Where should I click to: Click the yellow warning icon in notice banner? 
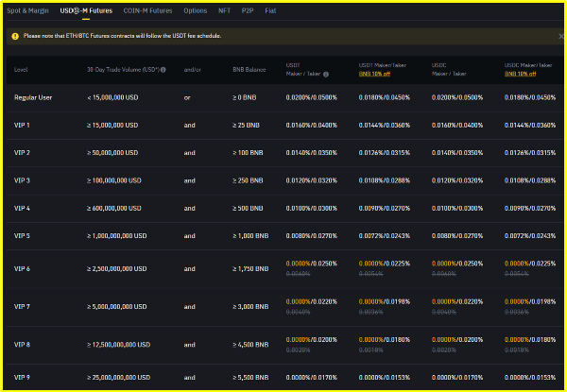click(x=15, y=36)
